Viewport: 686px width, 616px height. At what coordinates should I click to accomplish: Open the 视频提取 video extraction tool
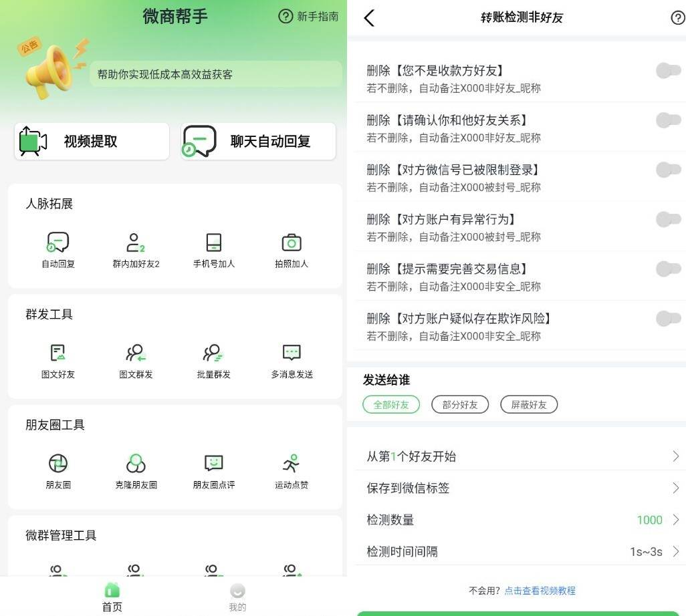(92, 142)
